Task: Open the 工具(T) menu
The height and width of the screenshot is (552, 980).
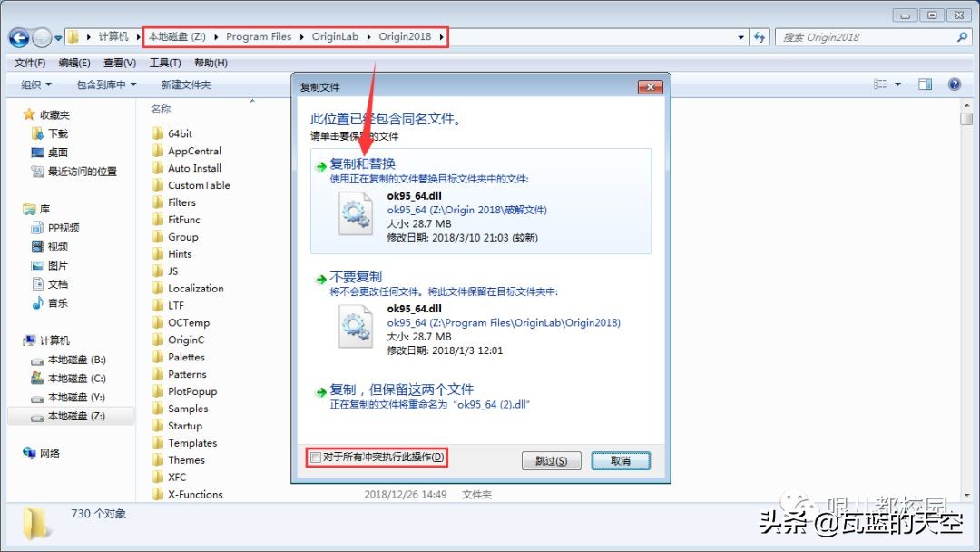Action: [165, 63]
